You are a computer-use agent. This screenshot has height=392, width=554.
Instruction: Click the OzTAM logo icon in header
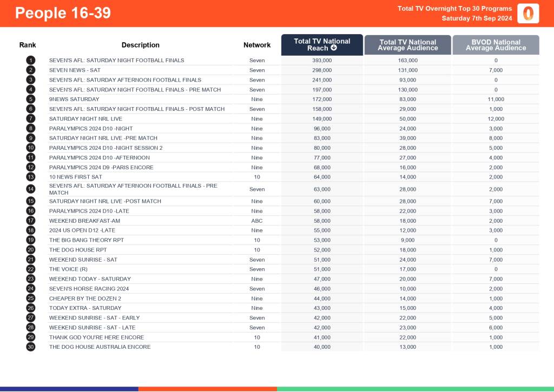[528, 14]
